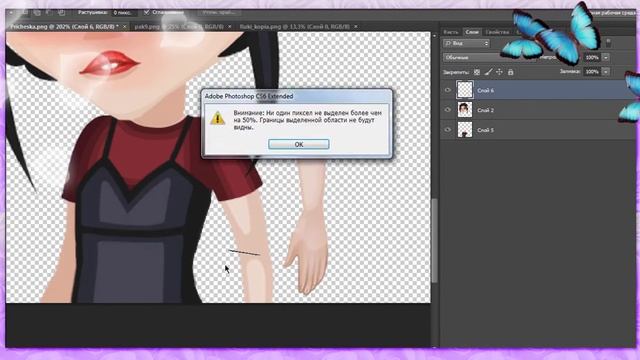Toggle the layer filtering switch
Viewport: 640px width, 360px height.
coord(608,42)
